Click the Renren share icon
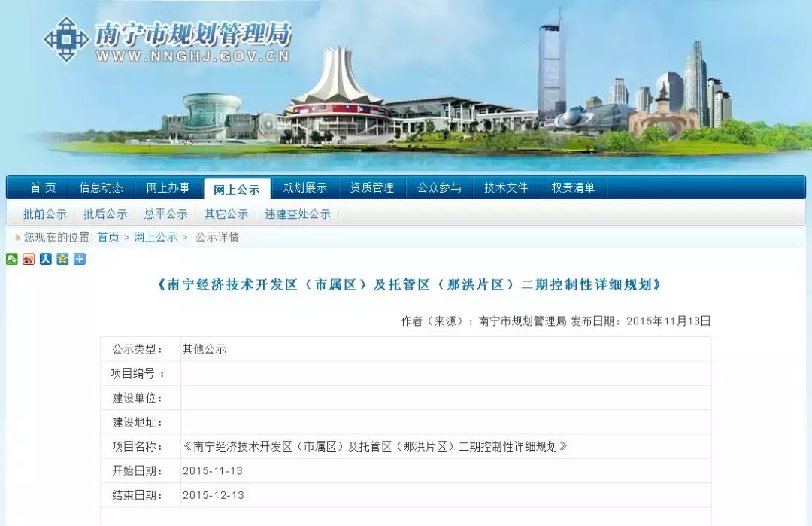The width and height of the screenshot is (812, 526). (46, 259)
